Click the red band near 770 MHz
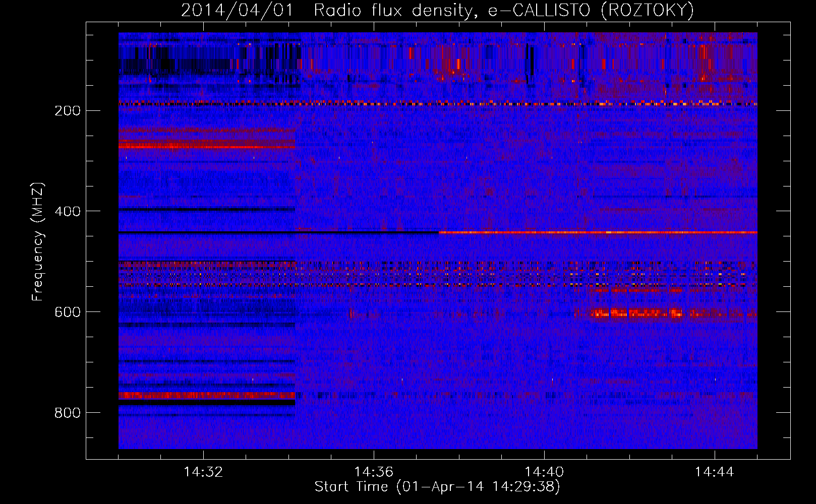The width and height of the screenshot is (816, 504). pyautogui.click(x=207, y=395)
